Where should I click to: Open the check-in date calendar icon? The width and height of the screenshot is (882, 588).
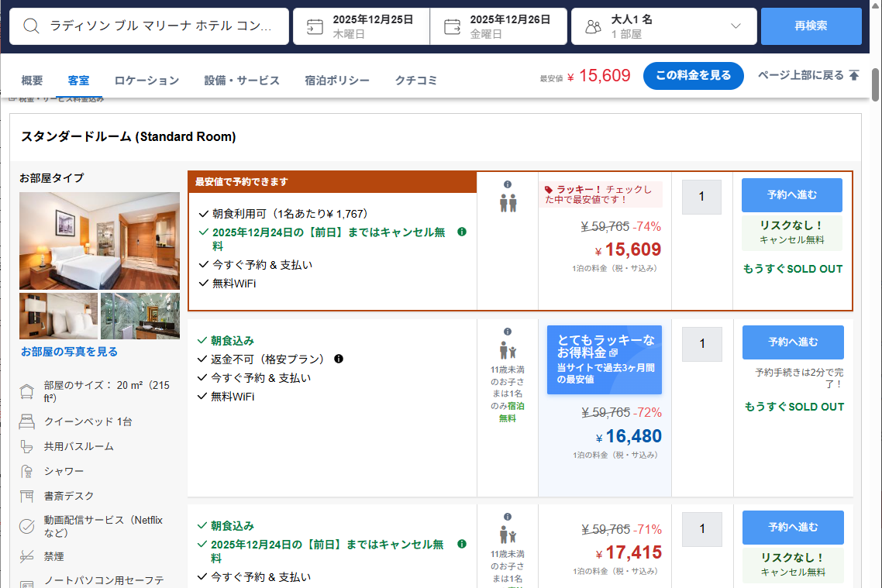[315, 26]
